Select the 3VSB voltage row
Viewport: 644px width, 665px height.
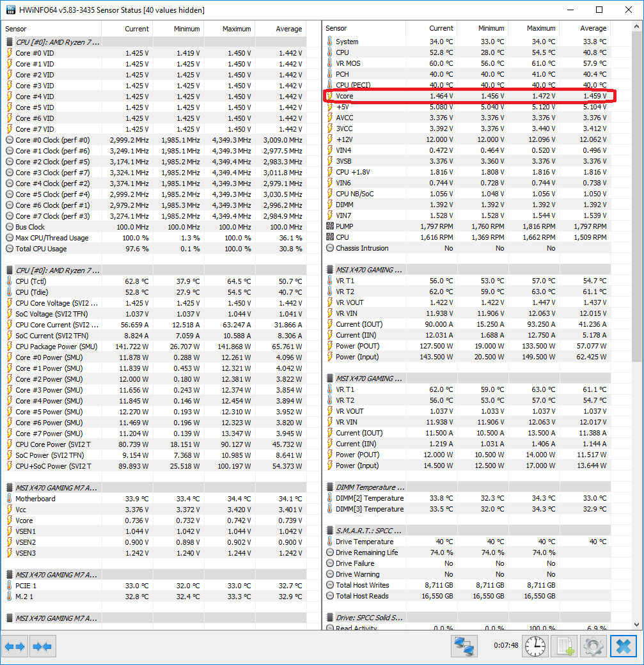pos(467,161)
